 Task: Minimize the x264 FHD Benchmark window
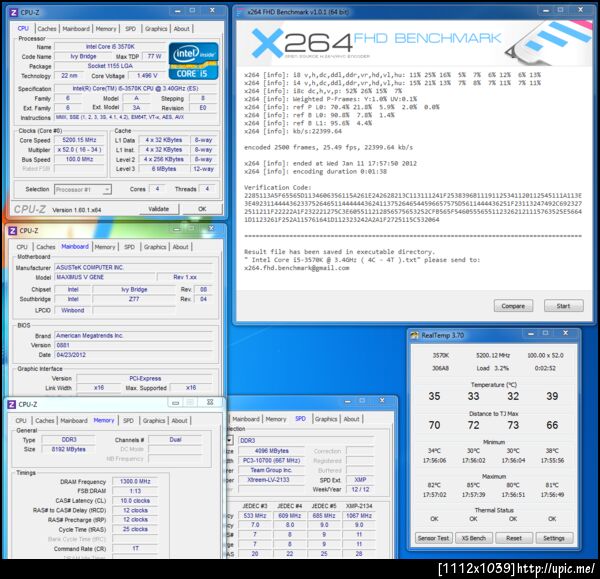point(546,11)
